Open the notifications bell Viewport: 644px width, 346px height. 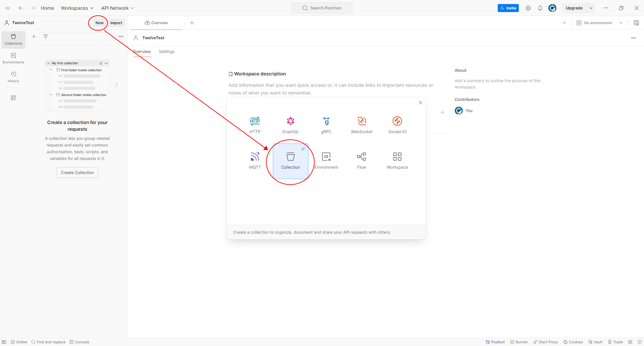tap(540, 8)
